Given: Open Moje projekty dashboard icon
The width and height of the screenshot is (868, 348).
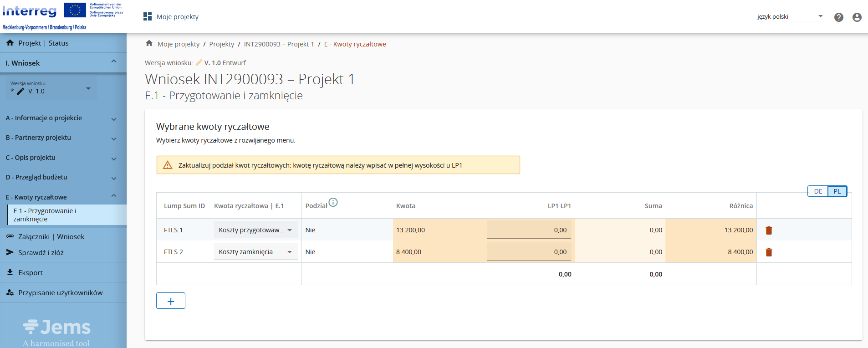Looking at the screenshot, I should 148,17.
